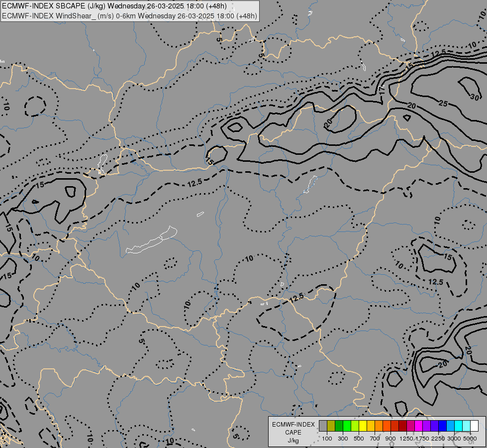Click the contour label 30

[475, 97]
